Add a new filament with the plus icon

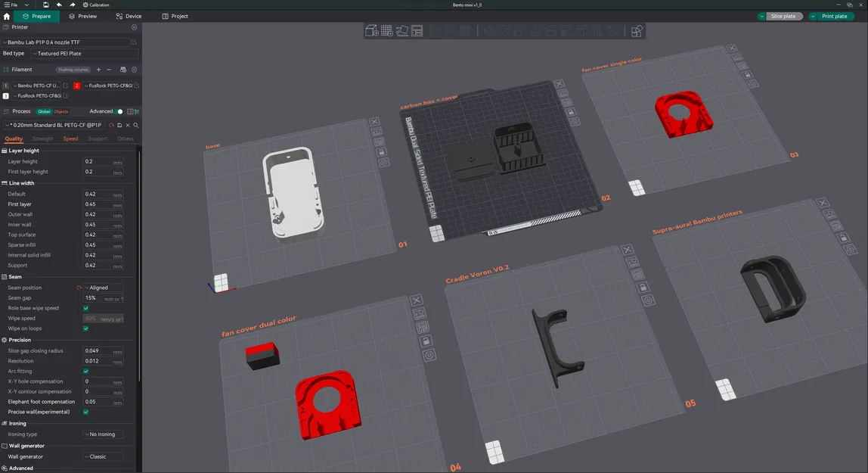(x=98, y=70)
